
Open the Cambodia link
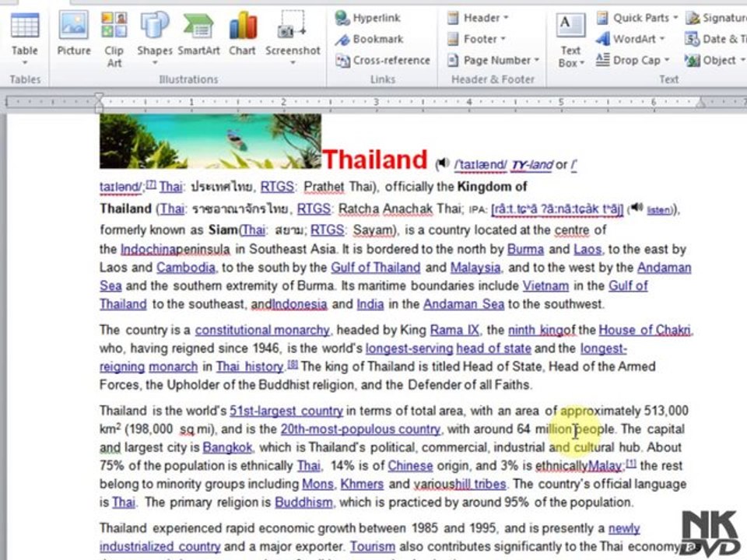pyautogui.click(x=186, y=267)
